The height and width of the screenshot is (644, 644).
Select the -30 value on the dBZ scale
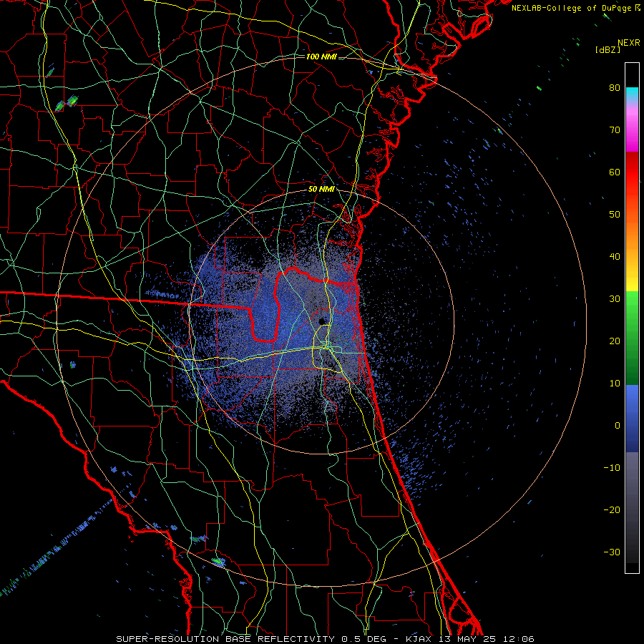[612, 552]
